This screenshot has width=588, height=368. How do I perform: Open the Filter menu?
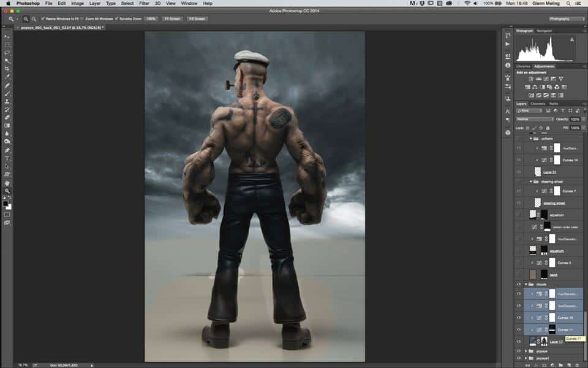click(x=144, y=4)
